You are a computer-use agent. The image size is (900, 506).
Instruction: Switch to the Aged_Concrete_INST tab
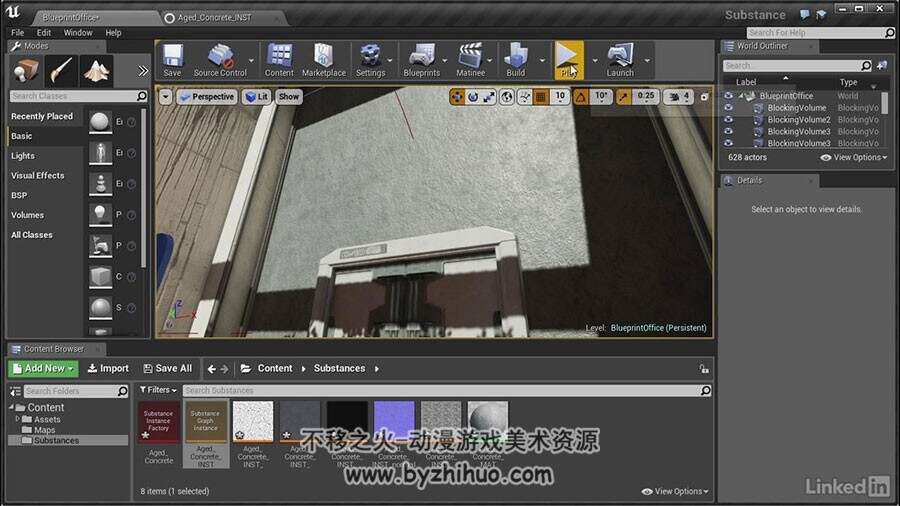pyautogui.click(x=214, y=18)
